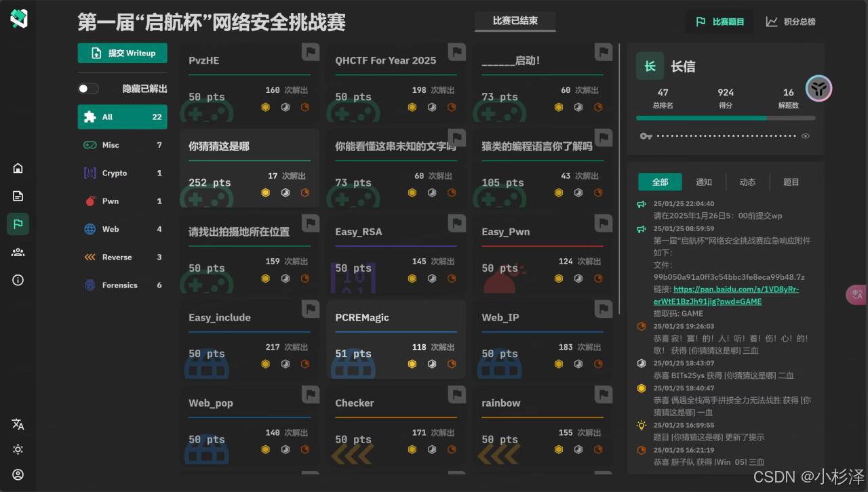Viewport: 868px width, 492px height.
Task: Open the teams page via sidebar users icon
Action: pyautogui.click(x=18, y=252)
